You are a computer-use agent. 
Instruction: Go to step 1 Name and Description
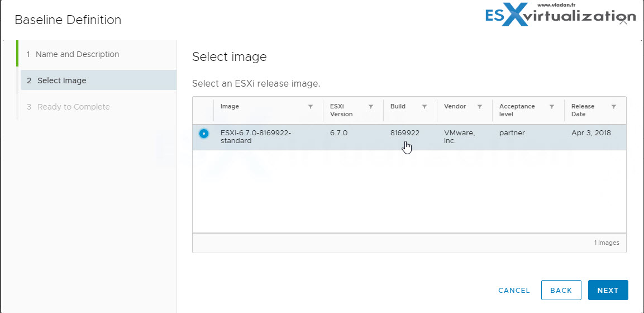click(73, 54)
